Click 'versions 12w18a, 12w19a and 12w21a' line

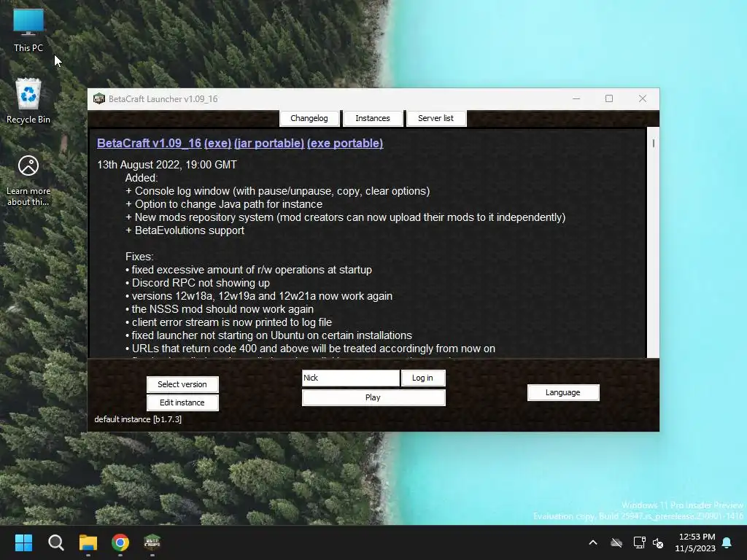click(x=259, y=296)
